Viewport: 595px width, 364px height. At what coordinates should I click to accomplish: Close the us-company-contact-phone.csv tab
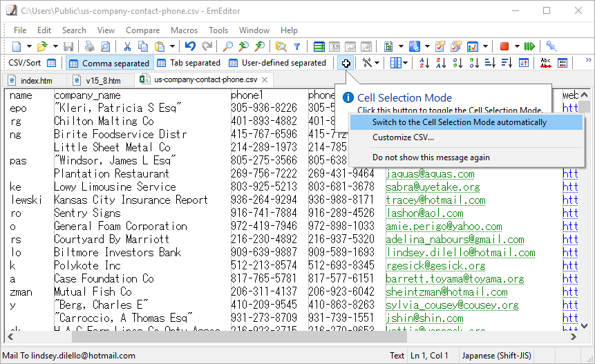click(265, 79)
